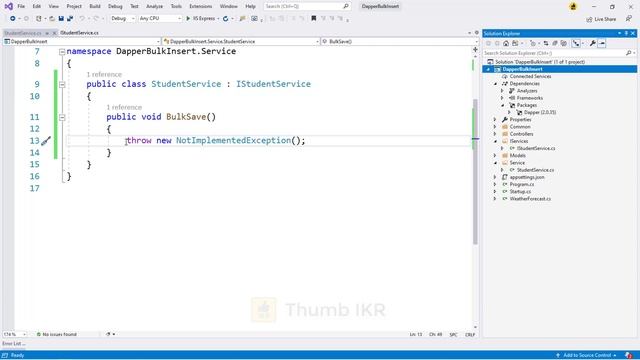This screenshot has width=640, height=360.
Task: Click the editor vertical scrollbar
Action: (x=475, y=171)
